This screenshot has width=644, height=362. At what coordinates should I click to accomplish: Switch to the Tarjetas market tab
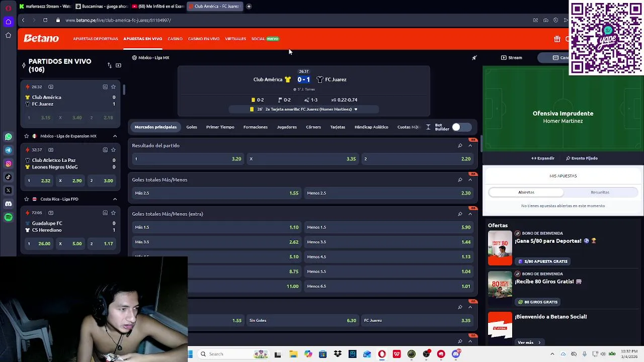click(338, 127)
